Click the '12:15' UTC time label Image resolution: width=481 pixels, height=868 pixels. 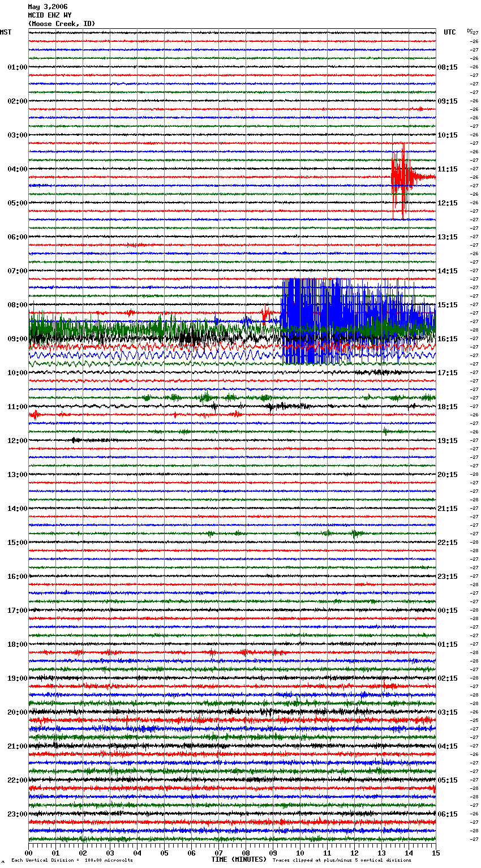448,203
